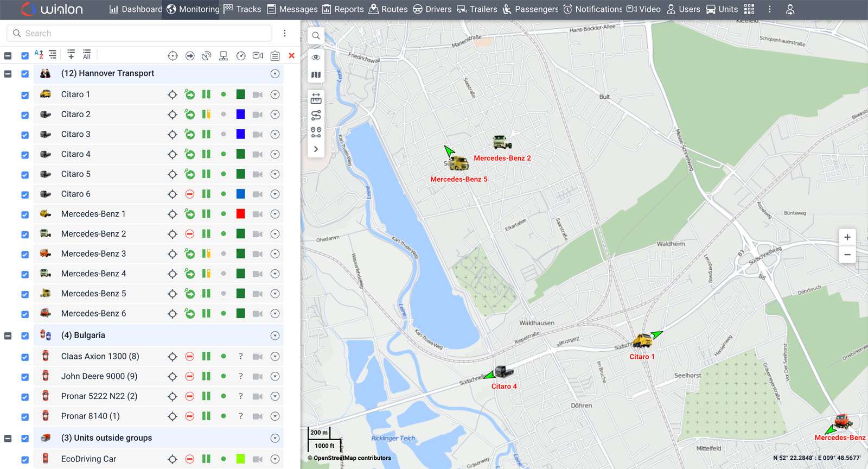The width and height of the screenshot is (868, 469).
Task: Select the map distance ruler tool
Action: [316, 99]
